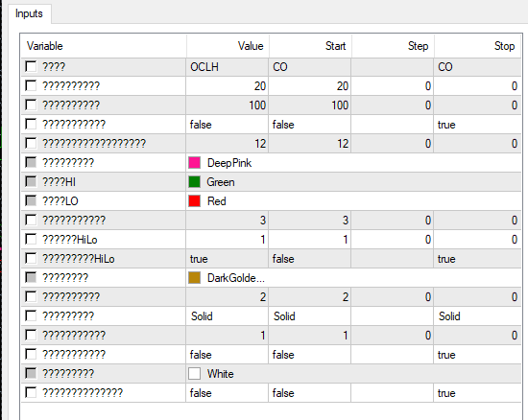Click the Red color swatch
The height and width of the screenshot is (420, 528).
(195, 201)
